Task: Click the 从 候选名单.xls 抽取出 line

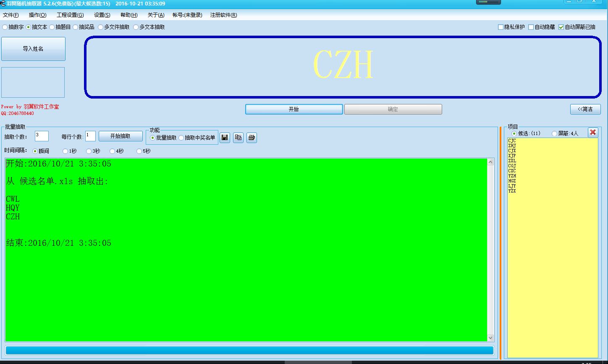Action: pyautogui.click(x=57, y=182)
